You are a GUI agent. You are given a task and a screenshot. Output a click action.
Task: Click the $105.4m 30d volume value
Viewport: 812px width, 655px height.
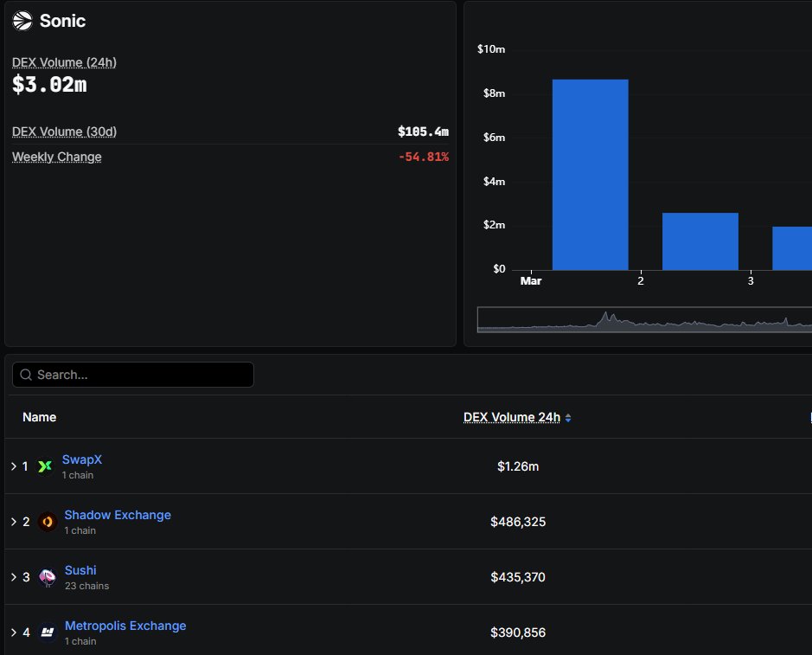tap(423, 132)
